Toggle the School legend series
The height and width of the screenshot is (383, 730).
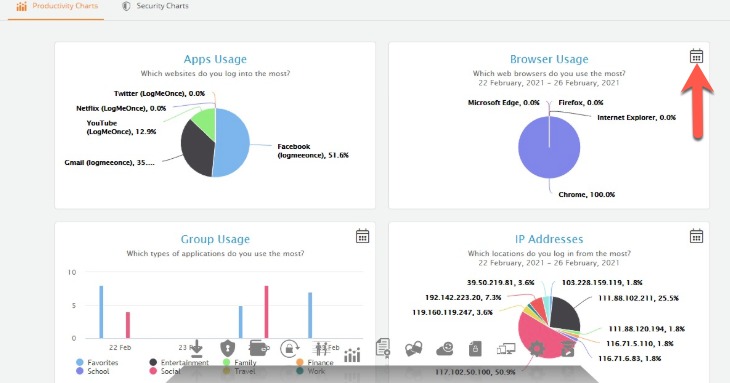tap(92, 371)
